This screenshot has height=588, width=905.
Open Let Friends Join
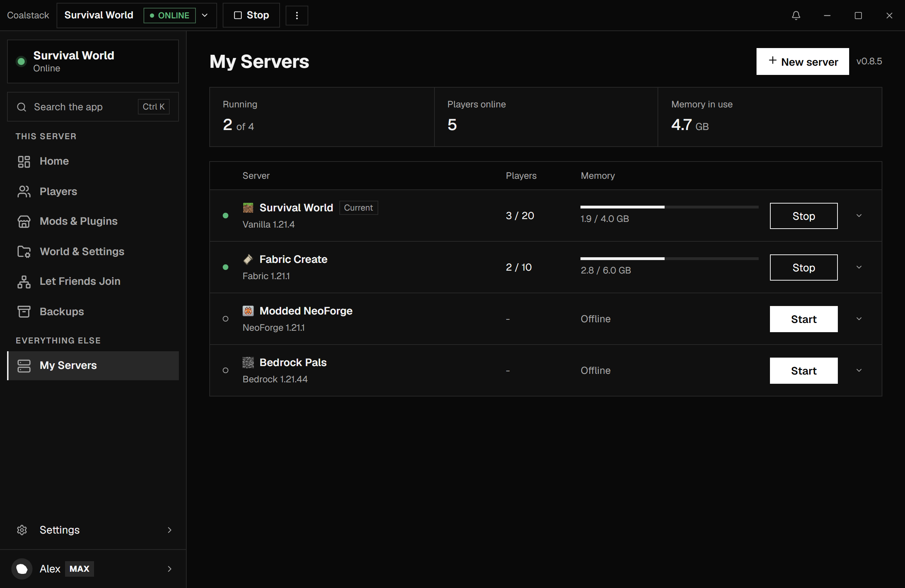93,282
